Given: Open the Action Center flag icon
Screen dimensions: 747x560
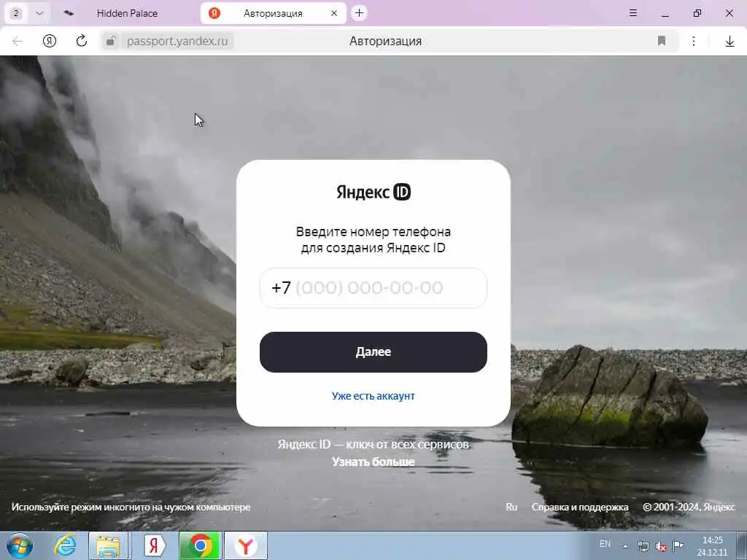Looking at the screenshot, I should pyautogui.click(x=678, y=545).
